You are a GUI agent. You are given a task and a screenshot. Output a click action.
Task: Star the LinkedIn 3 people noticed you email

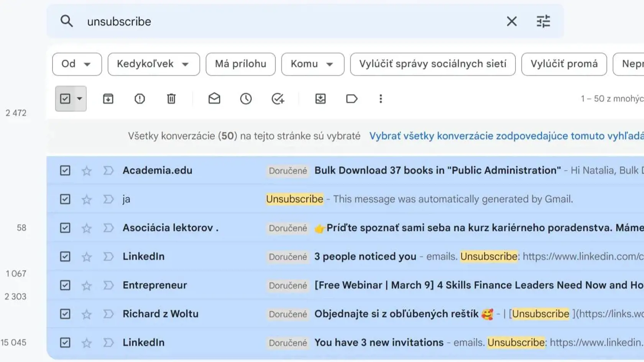tap(87, 257)
